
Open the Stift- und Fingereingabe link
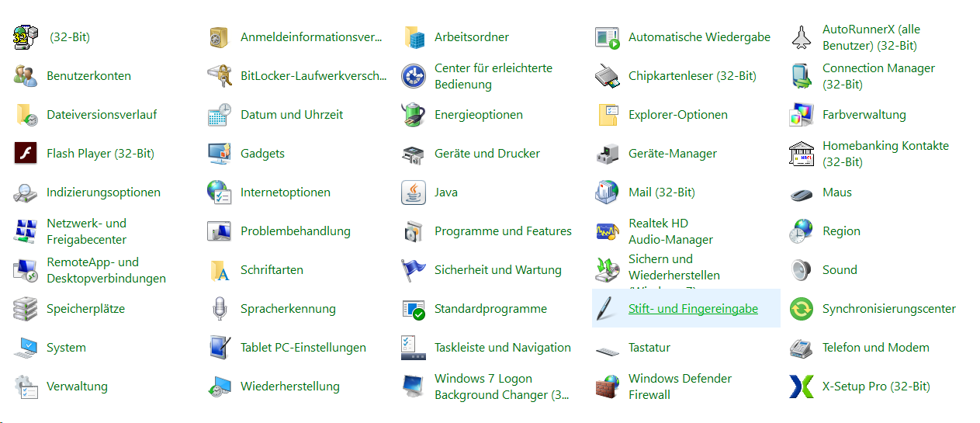693,309
